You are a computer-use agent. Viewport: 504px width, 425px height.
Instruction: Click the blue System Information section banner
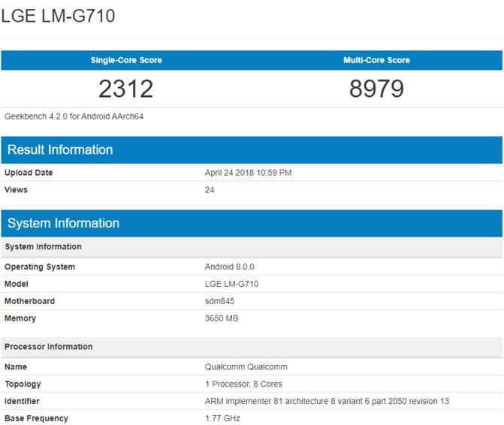[252, 223]
